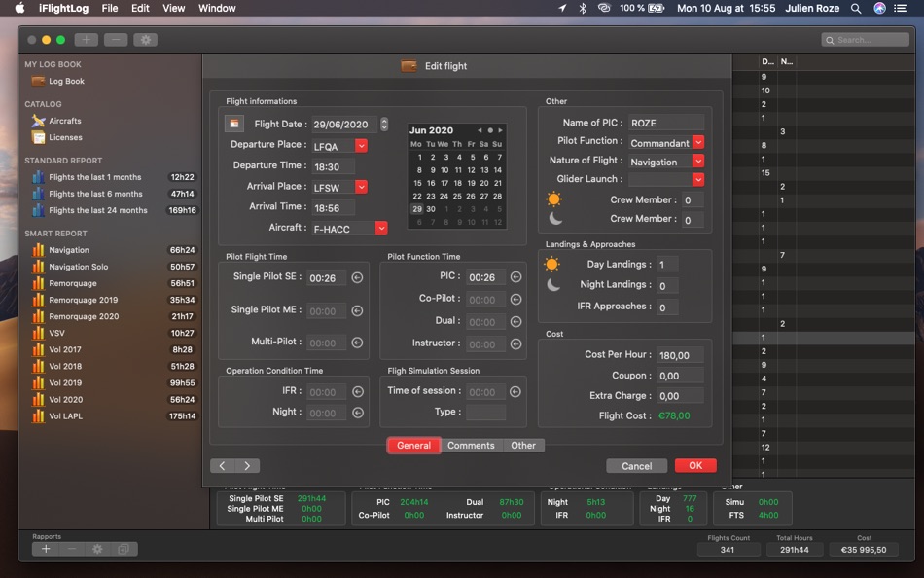Open the Window menu
This screenshot has width=924, height=578.
pos(217,8)
